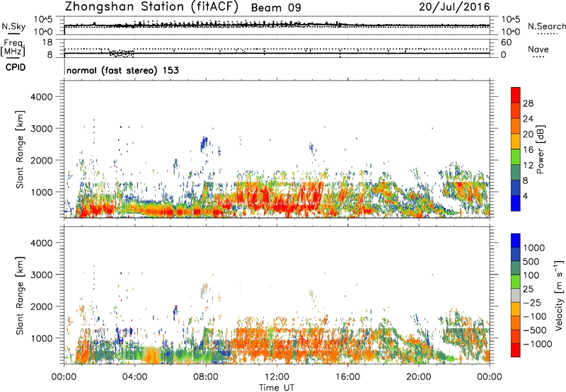The height and width of the screenshot is (392, 566).
Task: Click the '04:00' time tick label
Action: [134, 377]
